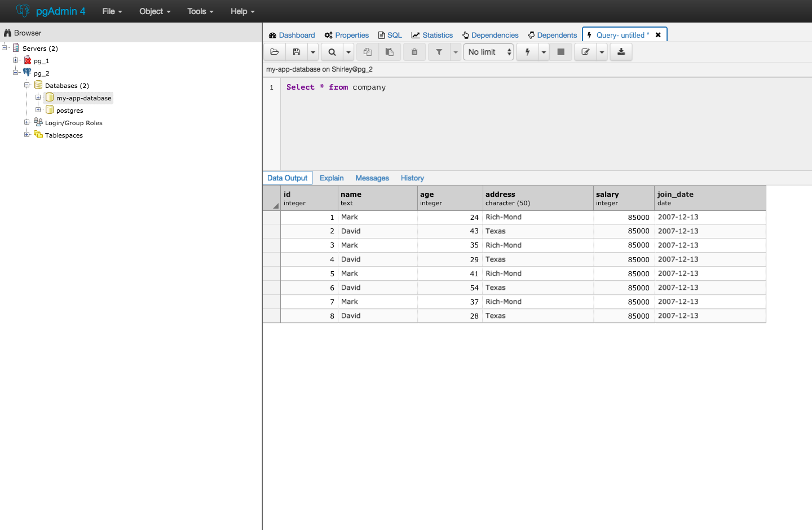Click the Delete trash can icon
The image size is (812, 530).
(x=414, y=52)
